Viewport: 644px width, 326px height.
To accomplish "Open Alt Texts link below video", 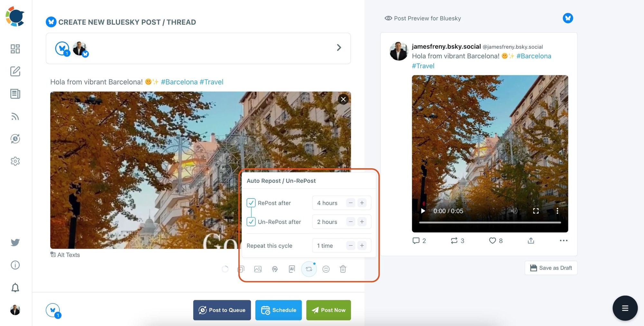I will point(65,255).
